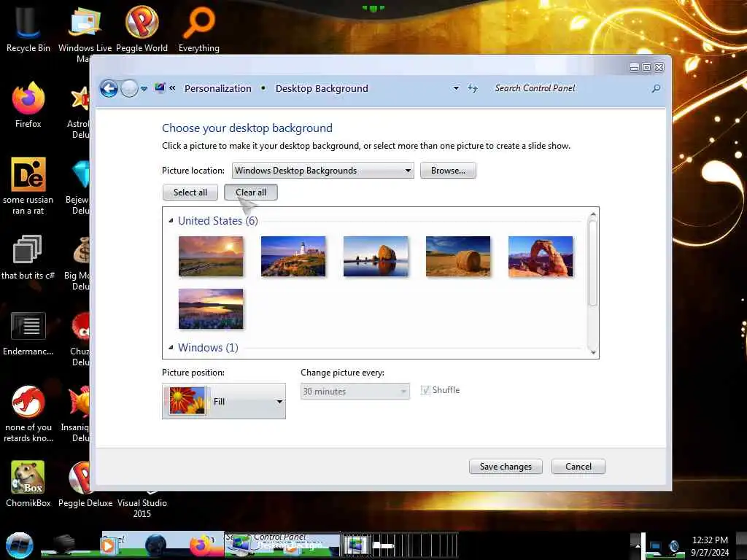Click the search magnifier icon
The height and width of the screenshot is (560, 747).
coord(656,88)
